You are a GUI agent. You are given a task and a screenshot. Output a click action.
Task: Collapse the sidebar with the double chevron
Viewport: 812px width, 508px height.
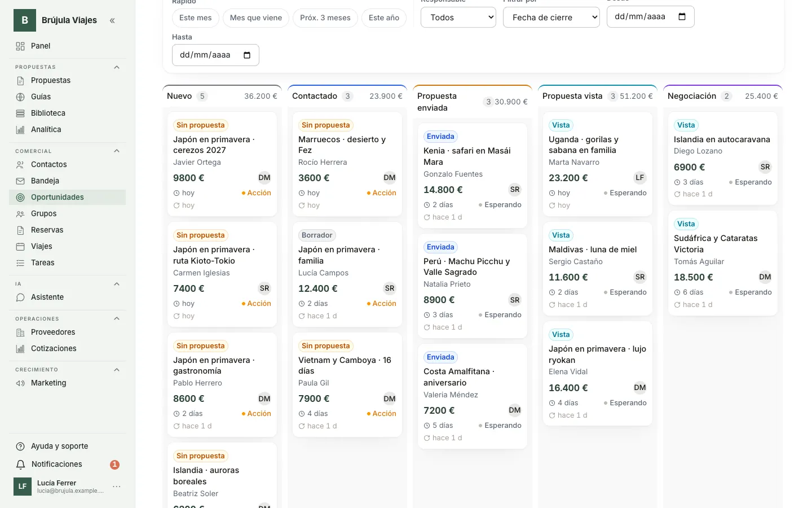pos(112,20)
